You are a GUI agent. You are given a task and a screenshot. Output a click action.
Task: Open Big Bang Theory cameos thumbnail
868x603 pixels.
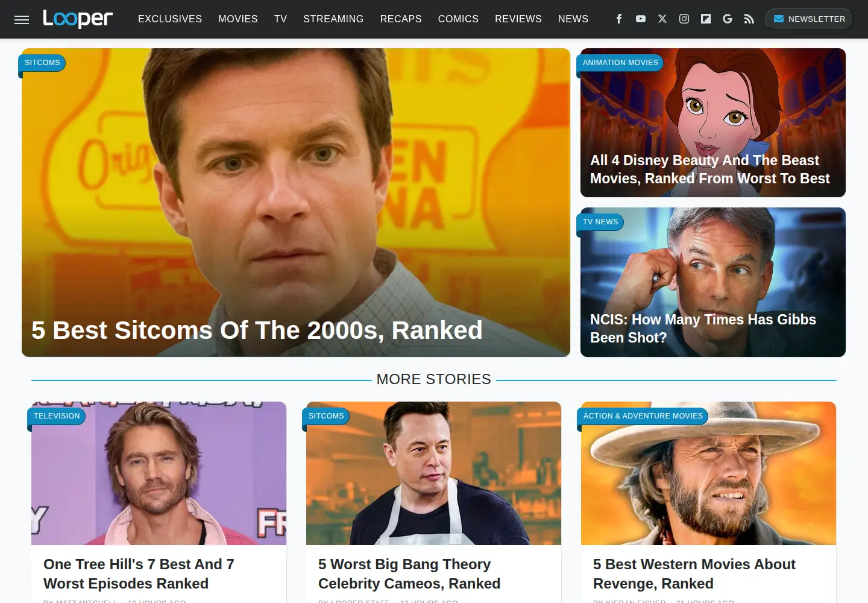click(433, 473)
